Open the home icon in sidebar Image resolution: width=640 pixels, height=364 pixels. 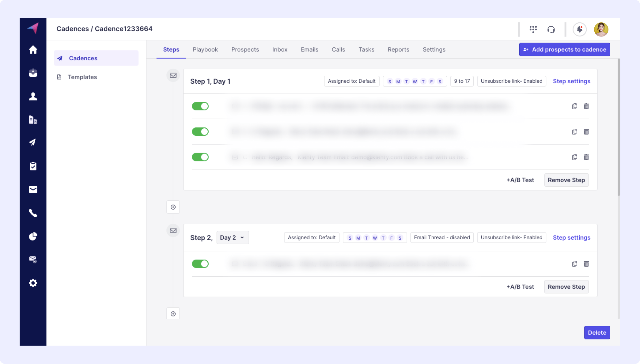[x=33, y=50]
